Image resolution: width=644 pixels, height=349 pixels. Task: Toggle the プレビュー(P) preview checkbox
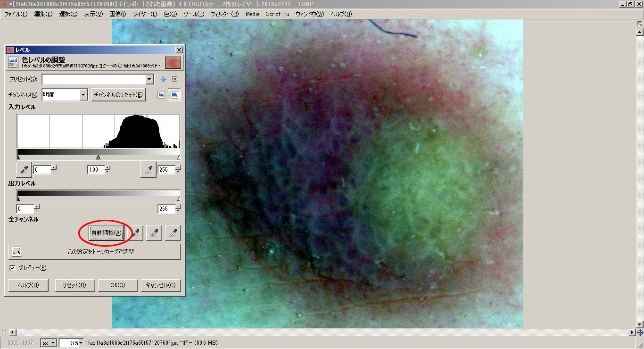(12, 268)
